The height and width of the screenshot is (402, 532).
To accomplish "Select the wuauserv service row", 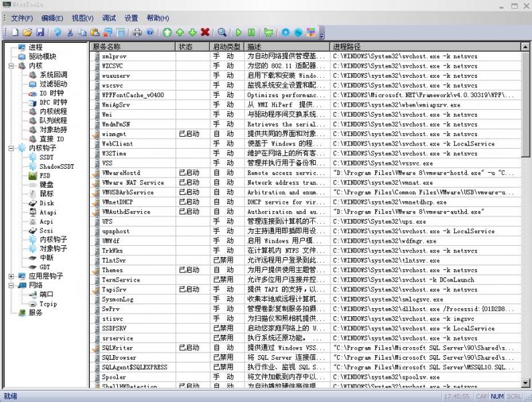I will tap(306, 76).
